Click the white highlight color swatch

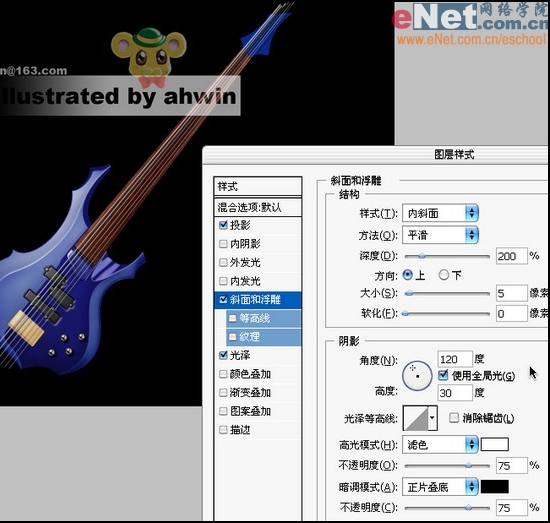[x=494, y=444]
